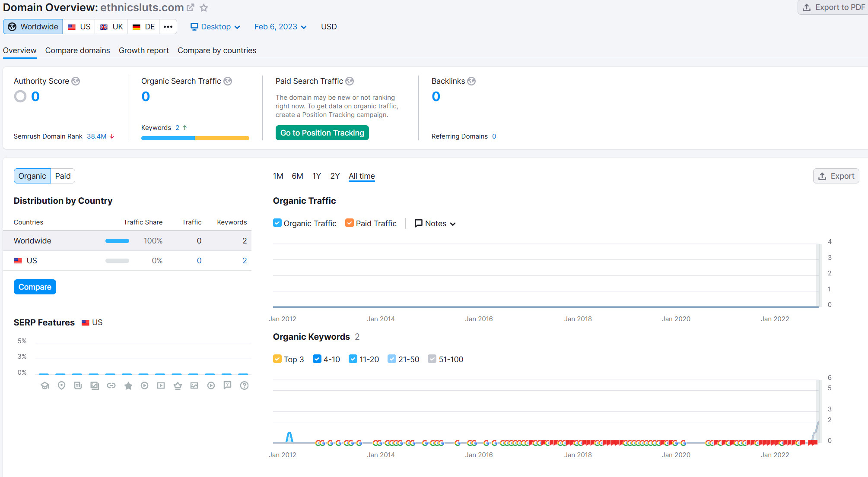Viewport: 868px width, 477px height.
Task: Open domain via external link icon
Action: 191,8
